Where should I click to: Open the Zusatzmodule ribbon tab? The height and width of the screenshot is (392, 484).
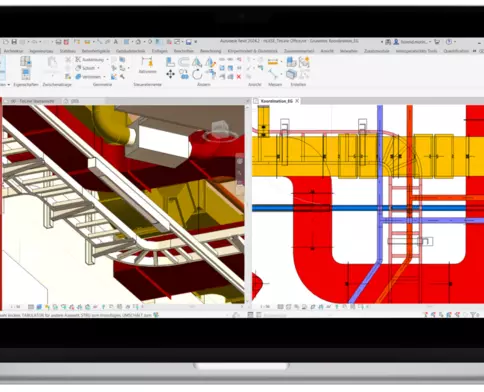click(x=376, y=51)
